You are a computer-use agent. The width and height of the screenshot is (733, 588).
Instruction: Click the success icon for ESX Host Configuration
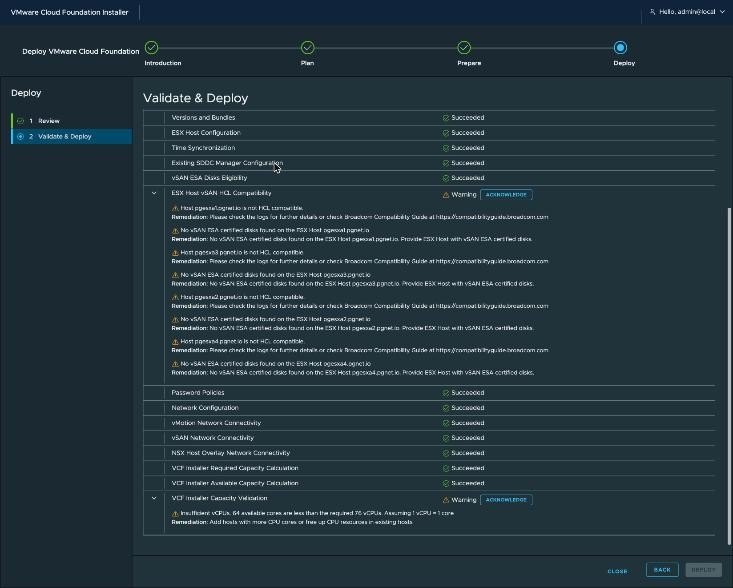click(446, 133)
